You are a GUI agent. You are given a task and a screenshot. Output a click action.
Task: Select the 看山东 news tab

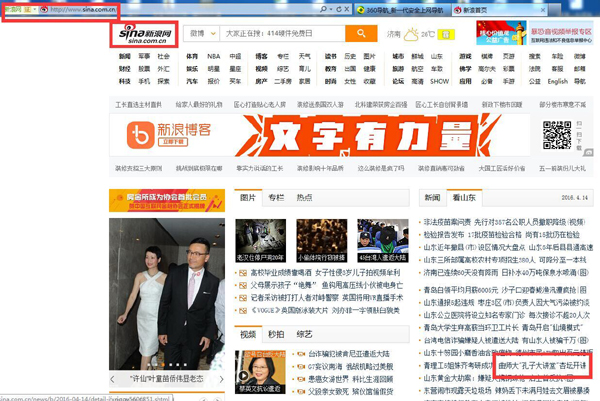(x=463, y=198)
